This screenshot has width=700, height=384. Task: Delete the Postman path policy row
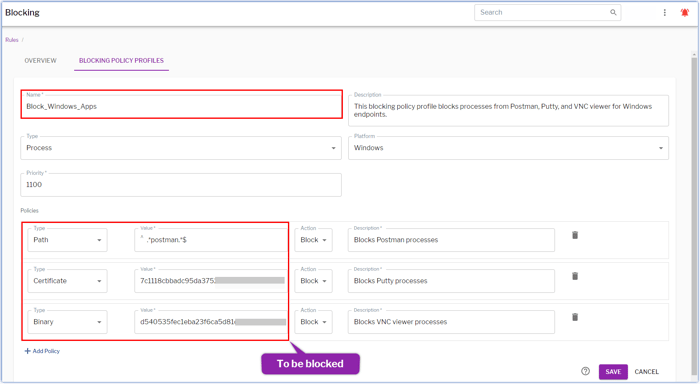coord(575,235)
